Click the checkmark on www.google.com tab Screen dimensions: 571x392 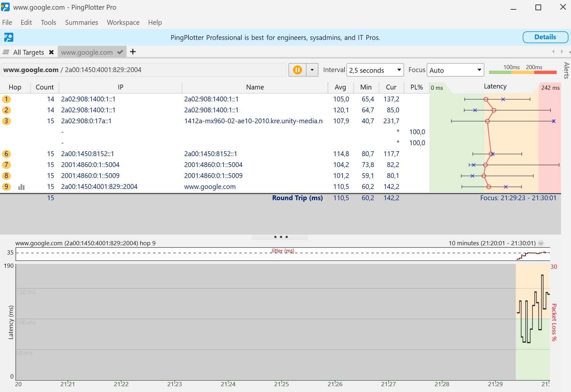120,52
